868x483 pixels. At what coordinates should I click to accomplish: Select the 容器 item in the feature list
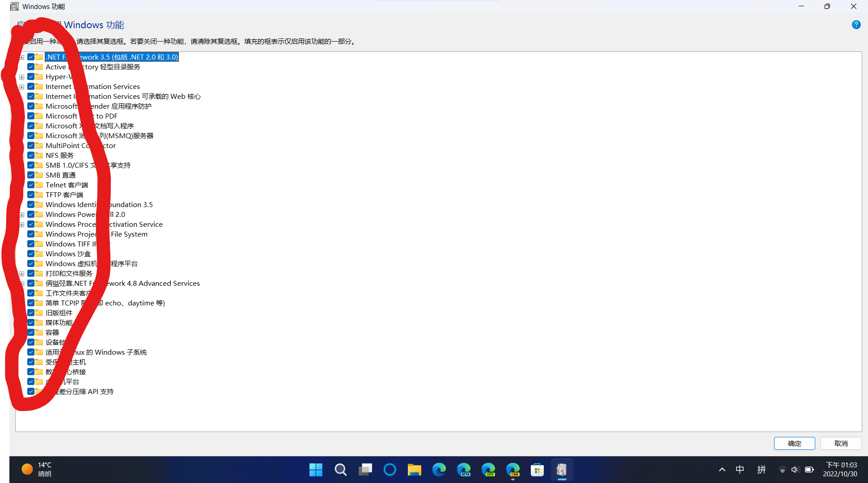[x=52, y=332]
